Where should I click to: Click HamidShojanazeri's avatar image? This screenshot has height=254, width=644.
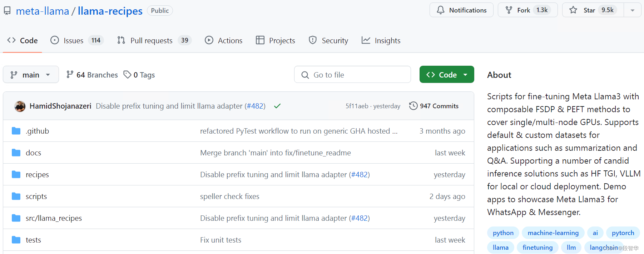click(20, 106)
